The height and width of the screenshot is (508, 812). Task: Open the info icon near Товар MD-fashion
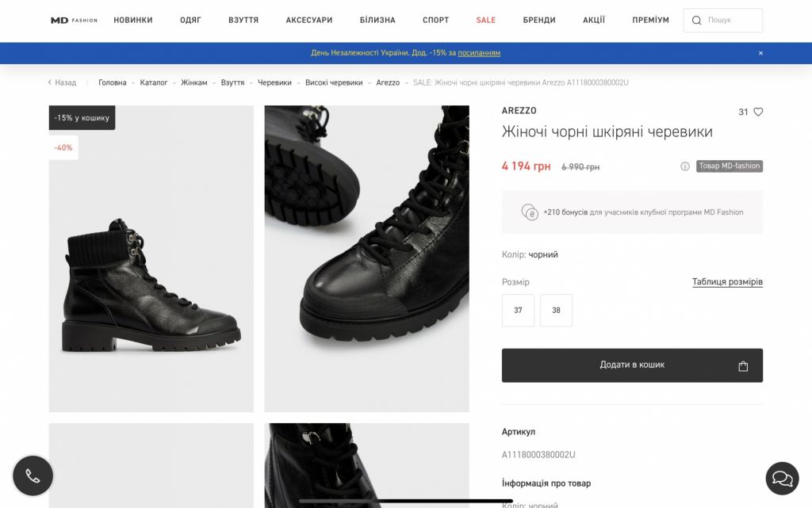tap(685, 166)
